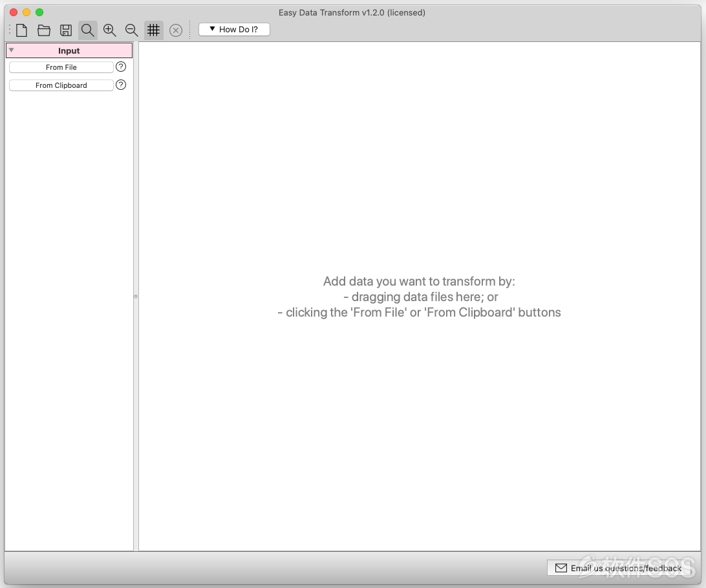The height and width of the screenshot is (588, 706).
Task: Click the splitter handle beside the left panel
Action: coord(136,297)
